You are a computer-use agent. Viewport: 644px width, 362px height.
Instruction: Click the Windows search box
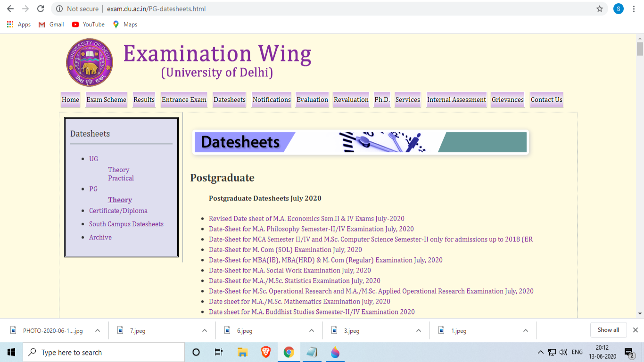click(x=104, y=352)
